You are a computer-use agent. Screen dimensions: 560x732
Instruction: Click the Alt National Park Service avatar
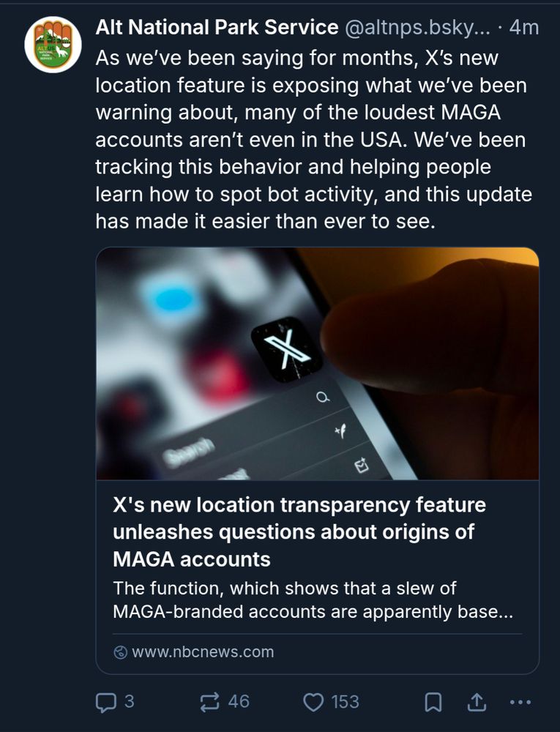coord(52,42)
